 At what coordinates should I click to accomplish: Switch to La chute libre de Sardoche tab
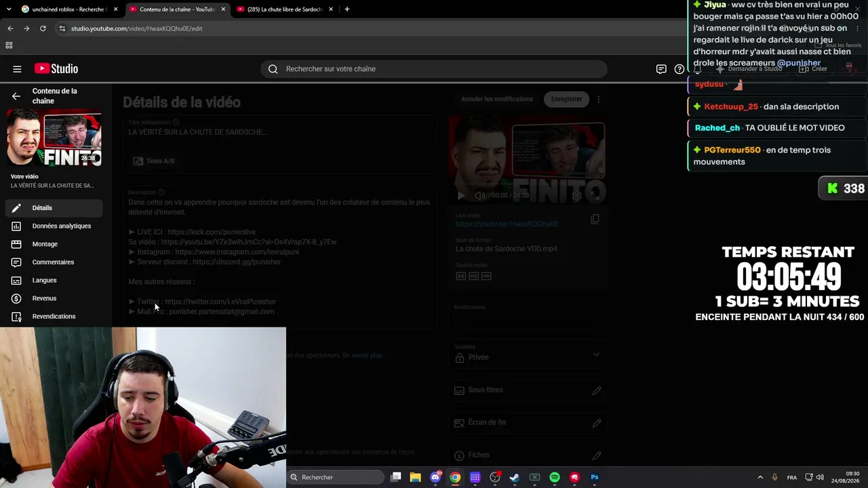(x=285, y=9)
